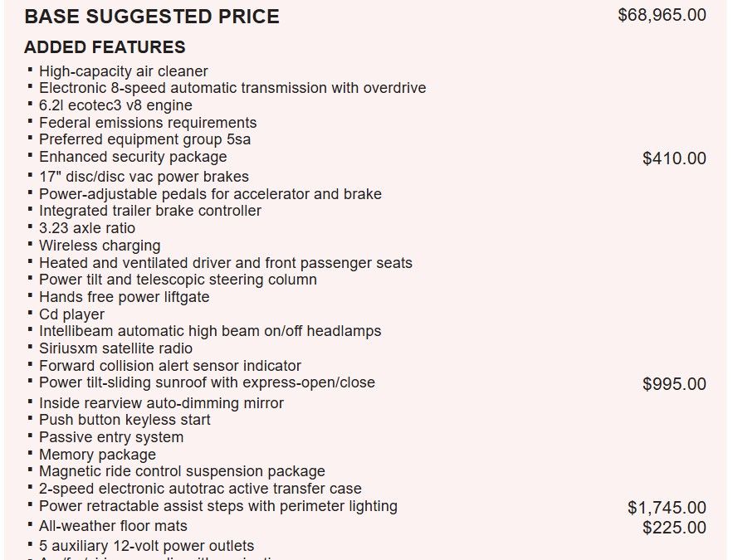
Task: Click Siriusxm satellite radio feature
Action: tap(116, 348)
